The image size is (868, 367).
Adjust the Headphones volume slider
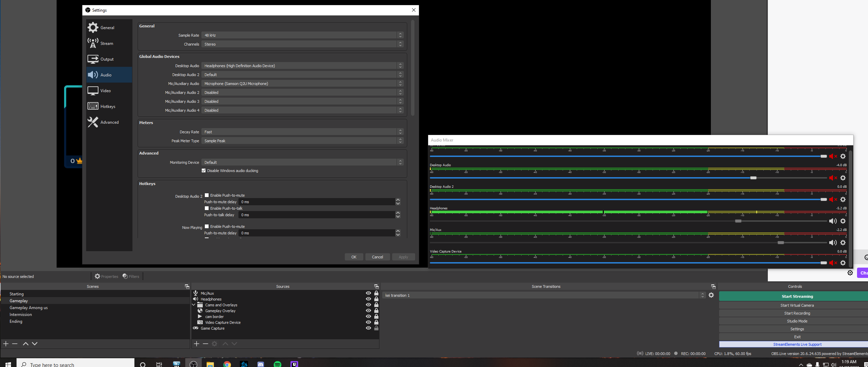[738, 221]
